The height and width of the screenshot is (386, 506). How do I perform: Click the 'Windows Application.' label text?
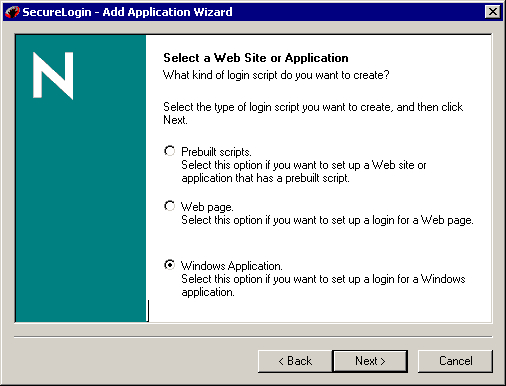(x=232, y=266)
